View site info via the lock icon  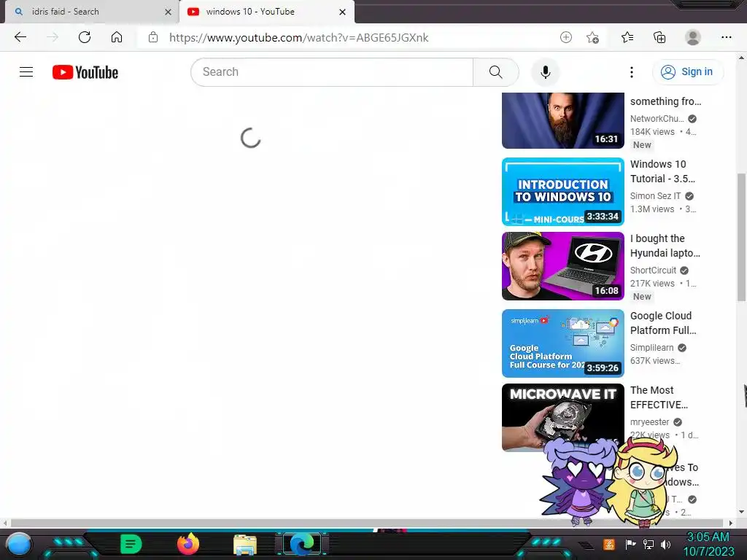(x=153, y=37)
